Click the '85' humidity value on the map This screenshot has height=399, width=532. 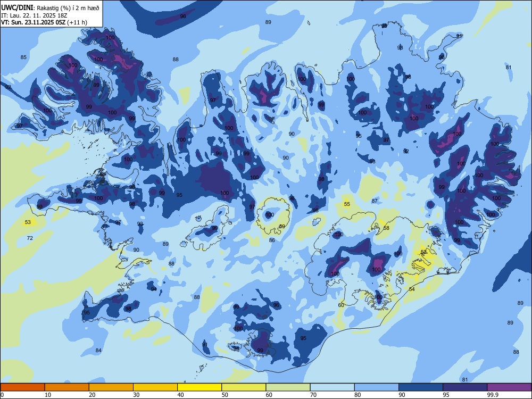point(23,57)
